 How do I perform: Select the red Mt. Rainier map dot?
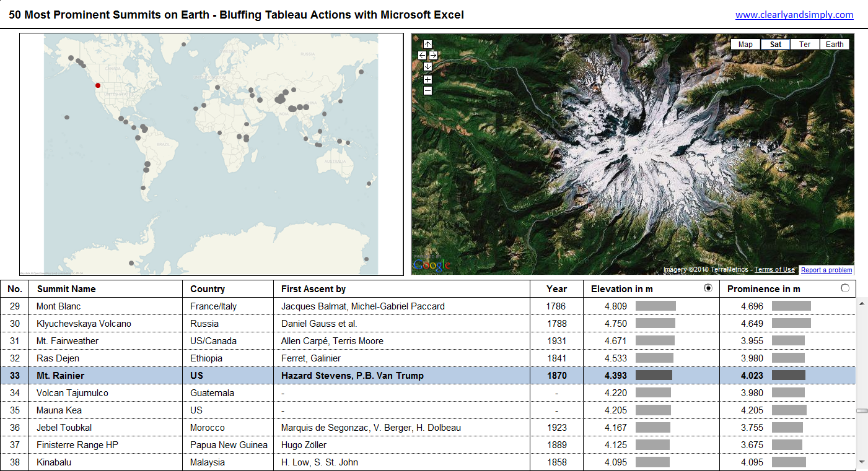(97, 86)
